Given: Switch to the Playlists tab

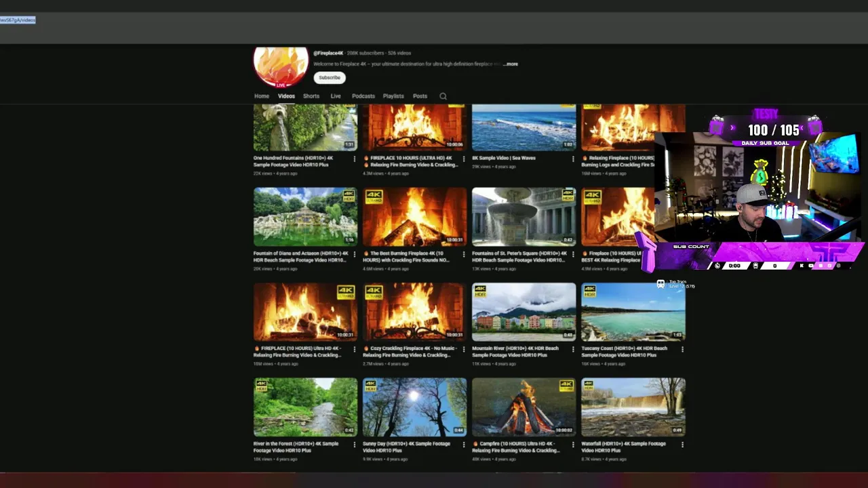Looking at the screenshot, I should [x=393, y=96].
